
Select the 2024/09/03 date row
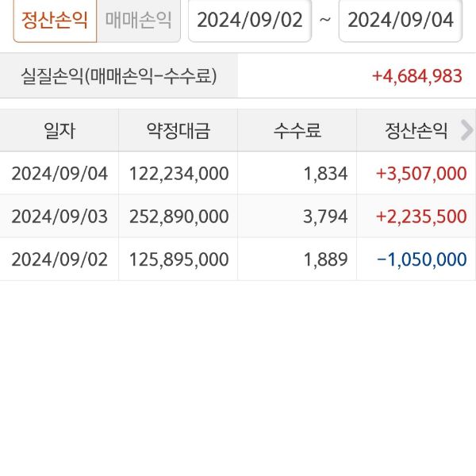coord(59,217)
